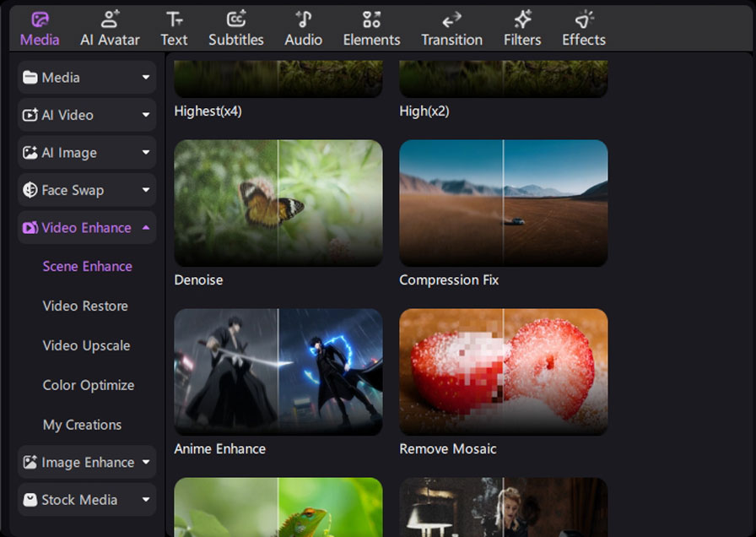The height and width of the screenshot is (537, 756).
Task: Click the High(x2) label text
Action: (424, 111)
